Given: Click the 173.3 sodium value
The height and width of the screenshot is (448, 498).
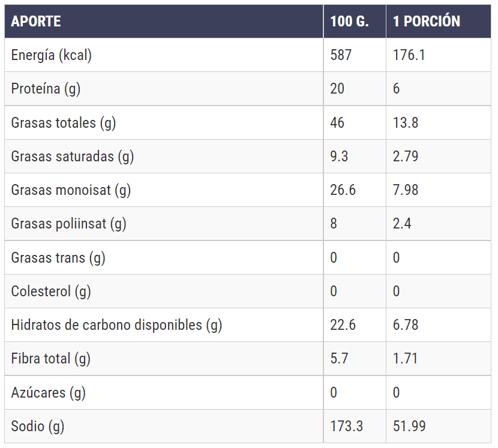Looking at the screenshot, I should (x=346, y=426).
